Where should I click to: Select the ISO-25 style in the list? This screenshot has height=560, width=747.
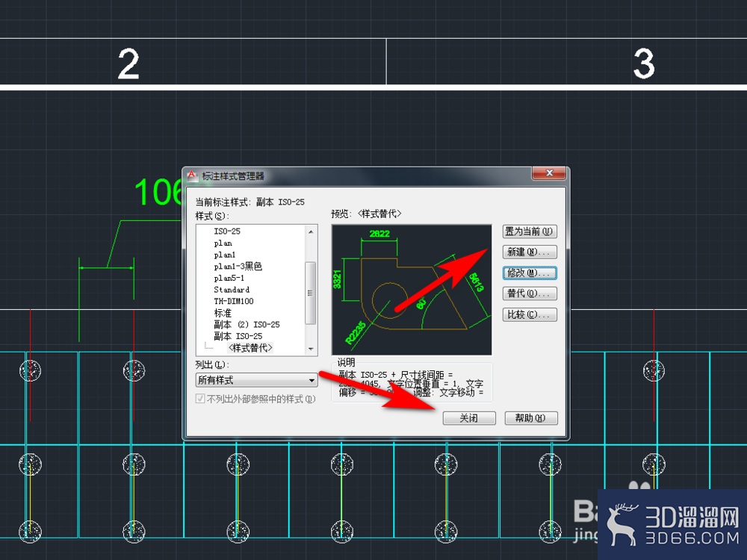227,231
